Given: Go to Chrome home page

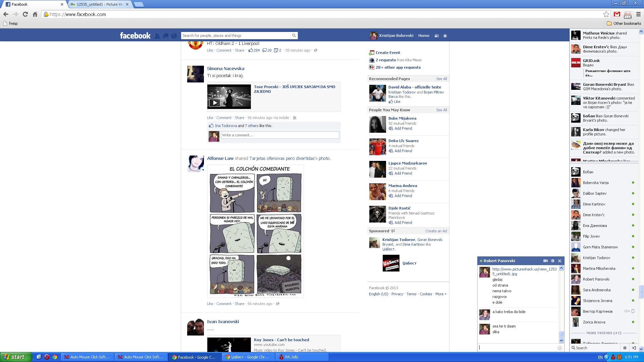Looking at the screenshot, I should tap(35, 14).
